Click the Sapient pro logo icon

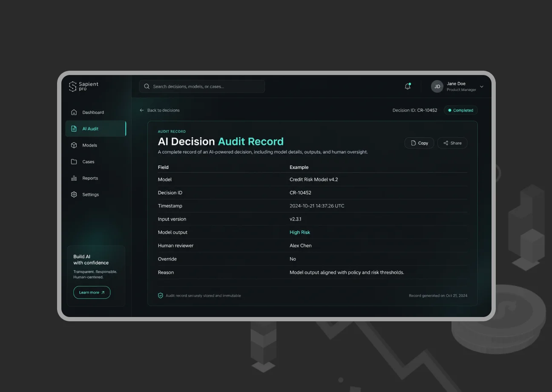click(73, 86)
